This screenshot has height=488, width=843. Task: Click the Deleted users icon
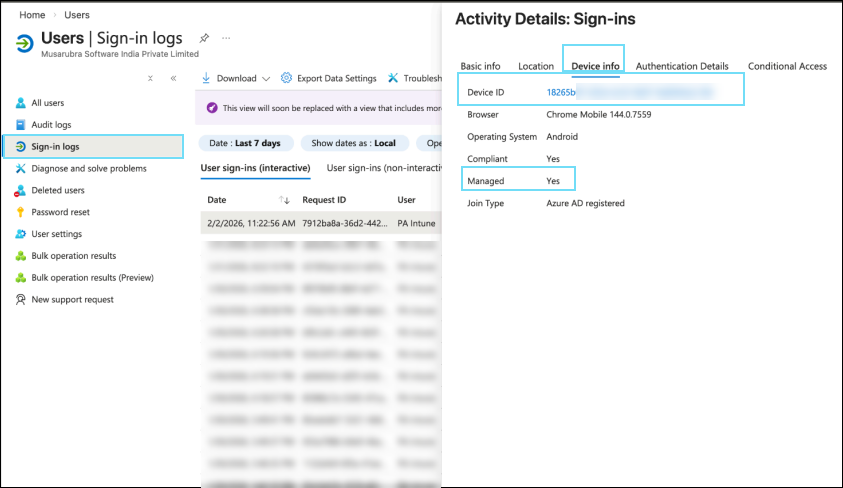click(20, 190)
